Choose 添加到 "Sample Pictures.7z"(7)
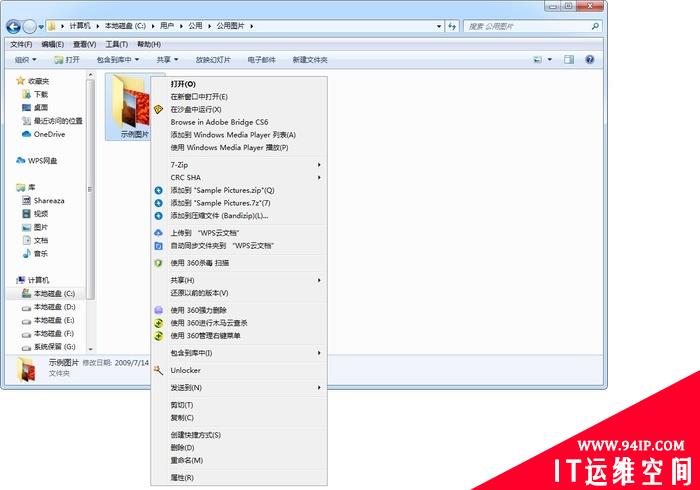Image resolution: width=700 pixels, height=490 pixels. point(239,203)
